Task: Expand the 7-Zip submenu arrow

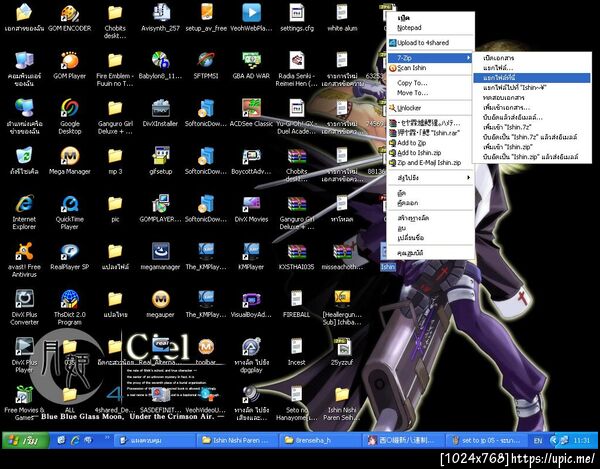Action: (468, 58)
